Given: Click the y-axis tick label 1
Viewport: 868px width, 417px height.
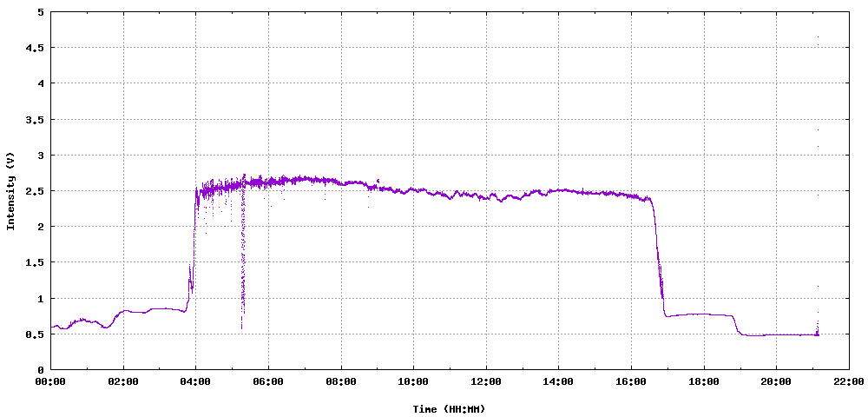Looking at the screenshot, I should tap(41, 299).
